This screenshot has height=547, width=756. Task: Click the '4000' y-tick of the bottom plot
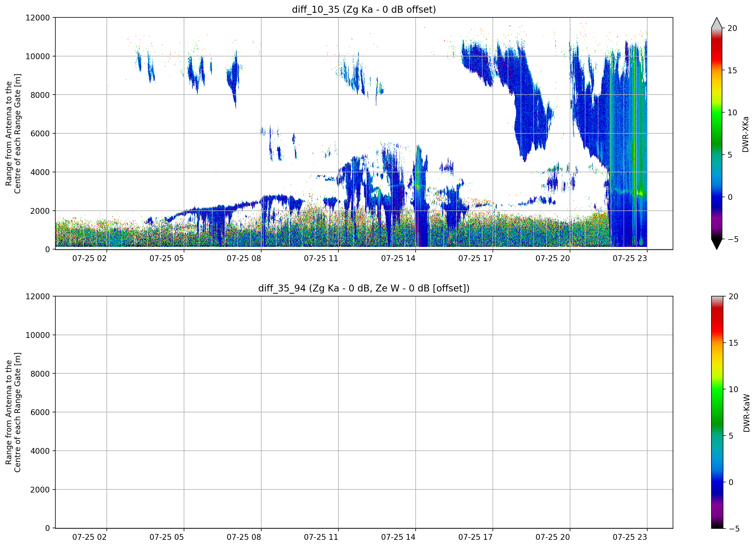(x=40, y=451)
